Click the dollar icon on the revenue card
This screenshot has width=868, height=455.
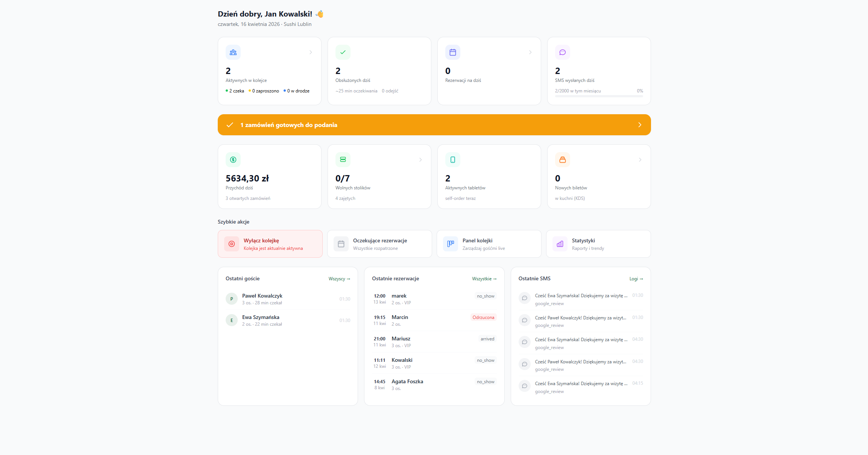233,160
